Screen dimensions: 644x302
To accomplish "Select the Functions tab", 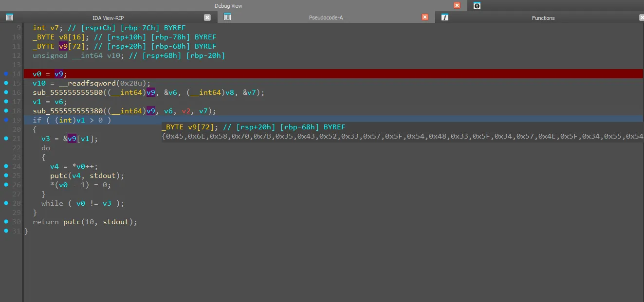I will [543, 18].
